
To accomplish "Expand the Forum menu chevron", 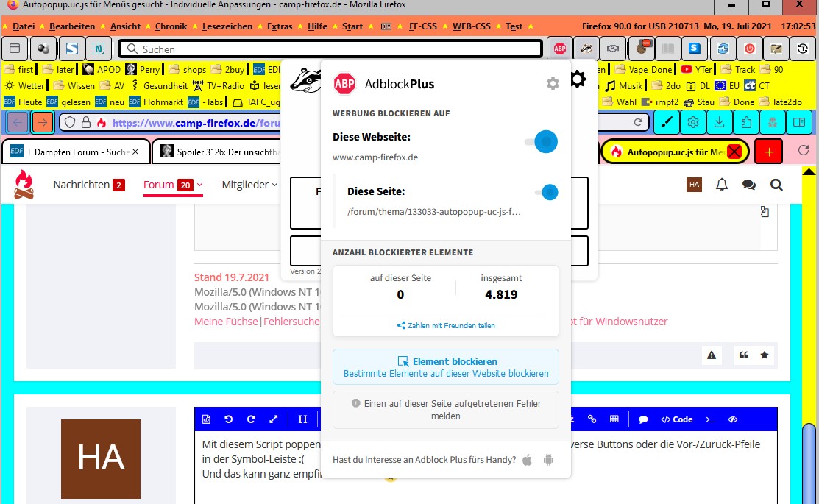I will [199, 185].
